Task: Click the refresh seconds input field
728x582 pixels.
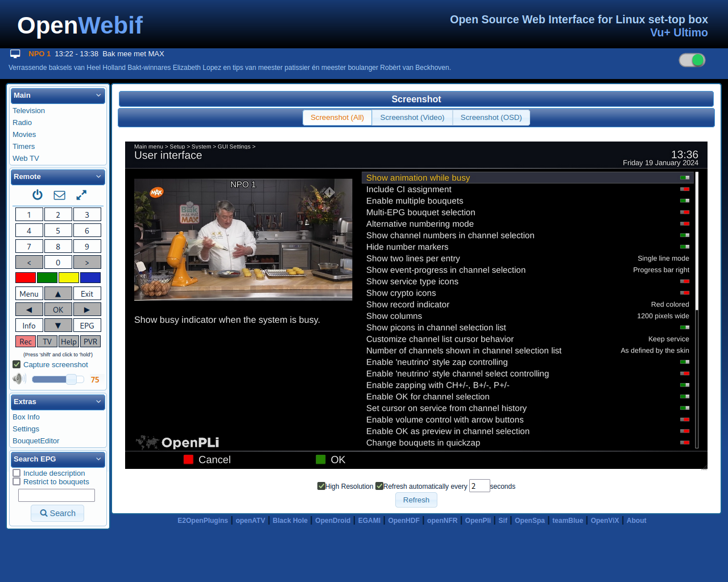Action: click(x=479, y=486)
